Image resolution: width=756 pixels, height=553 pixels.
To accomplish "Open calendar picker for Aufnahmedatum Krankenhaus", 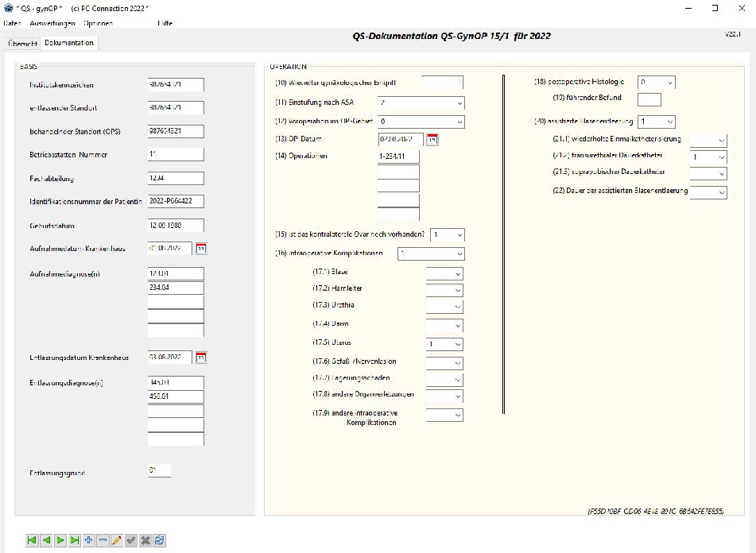I will 201,249.
